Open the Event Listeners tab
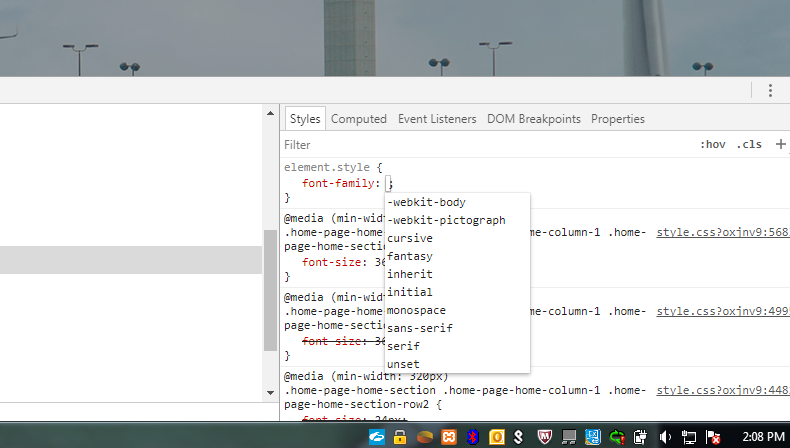The image size is (790, 448). point(437,119)
